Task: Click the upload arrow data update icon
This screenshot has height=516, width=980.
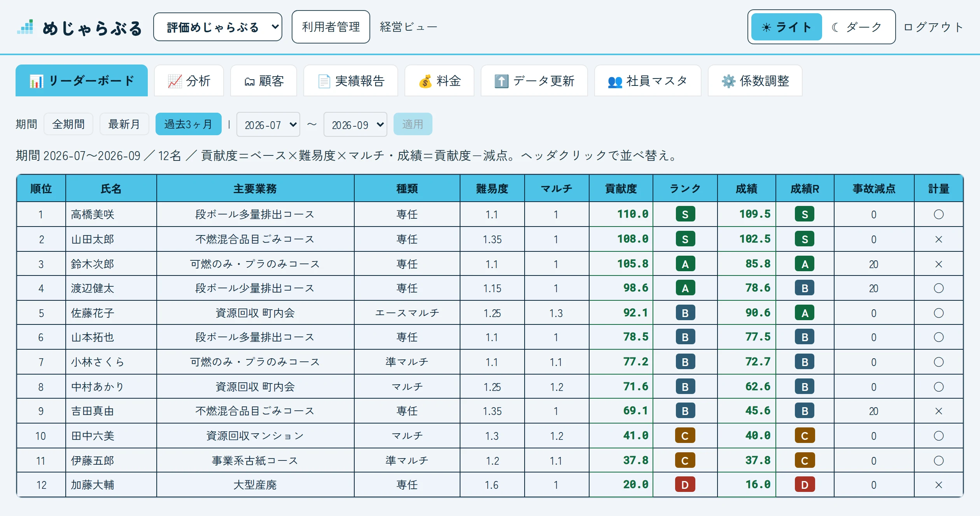Action: click(501, 81)
